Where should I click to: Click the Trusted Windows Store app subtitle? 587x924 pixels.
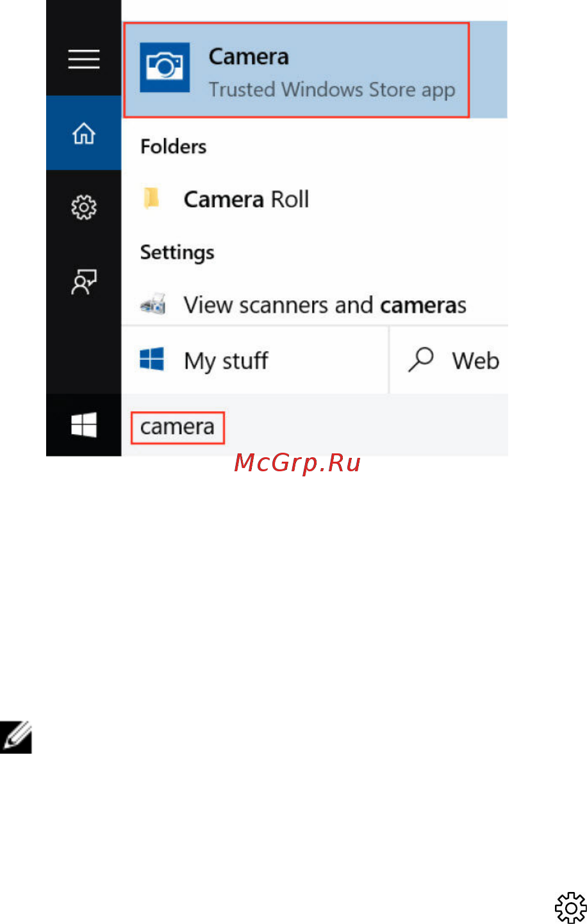click(x=332, y=90)
